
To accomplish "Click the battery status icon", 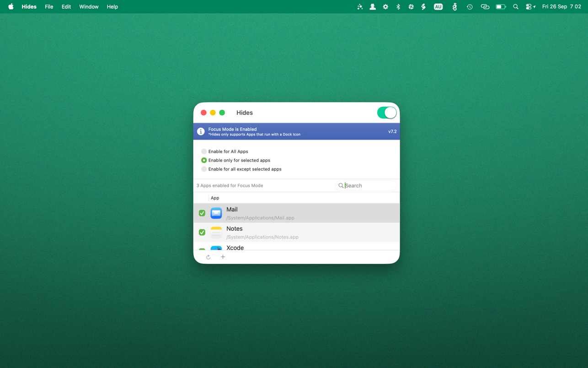I will tap(501, 7).
